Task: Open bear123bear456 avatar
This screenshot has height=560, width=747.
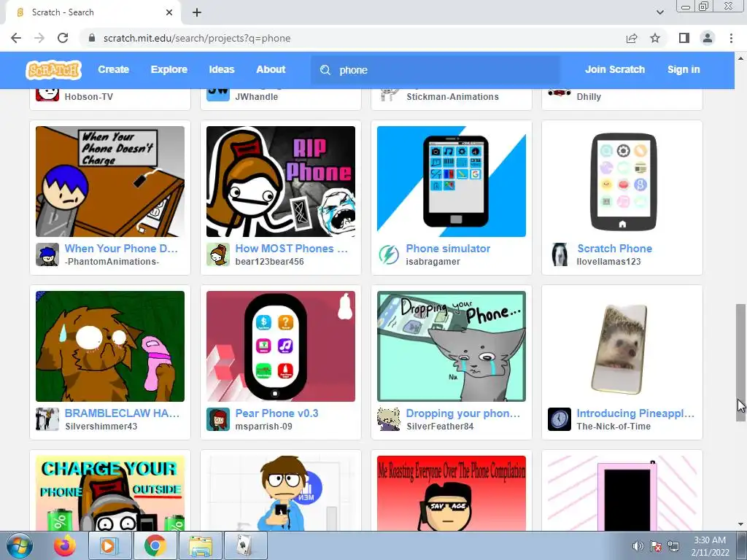Action: [217, 254]
